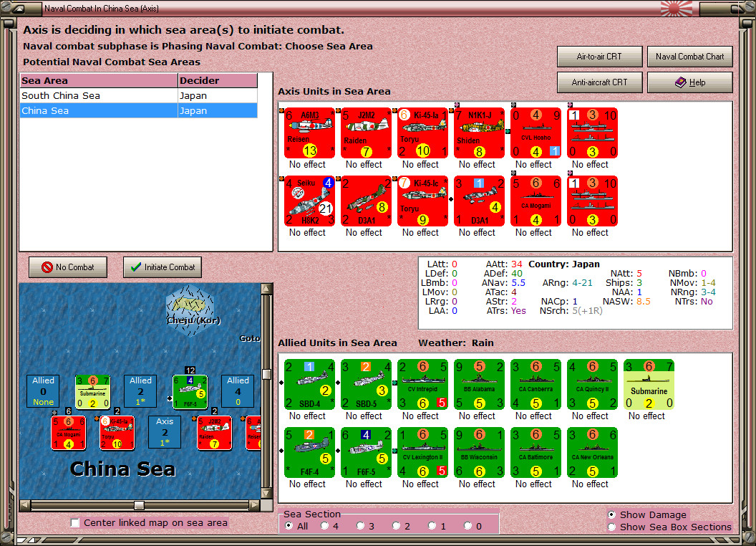The image size is (756, 546).
Task: Select the D3A1 counter with yellow 4
Action: [x=479, y=201]
